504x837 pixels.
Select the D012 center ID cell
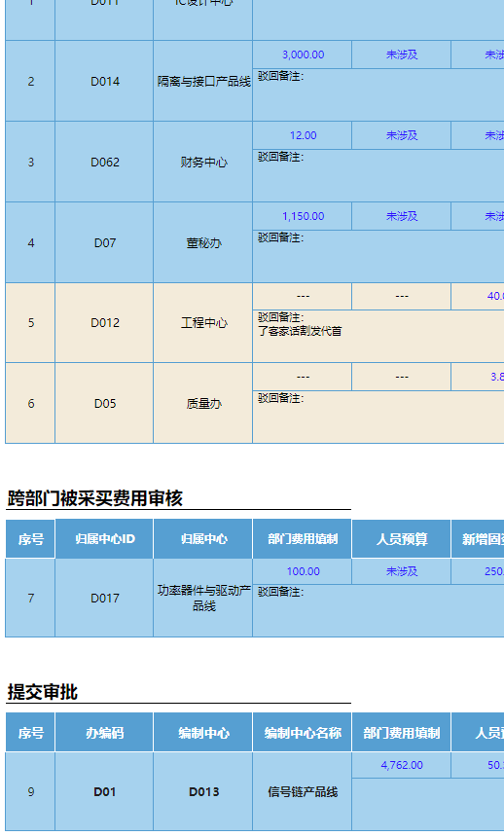105,323
